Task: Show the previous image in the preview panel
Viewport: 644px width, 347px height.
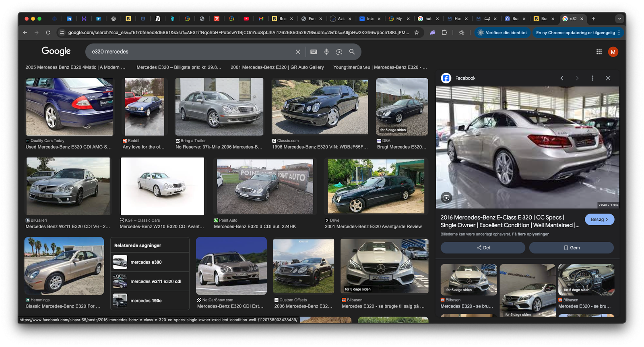Action: coord(562,78)
